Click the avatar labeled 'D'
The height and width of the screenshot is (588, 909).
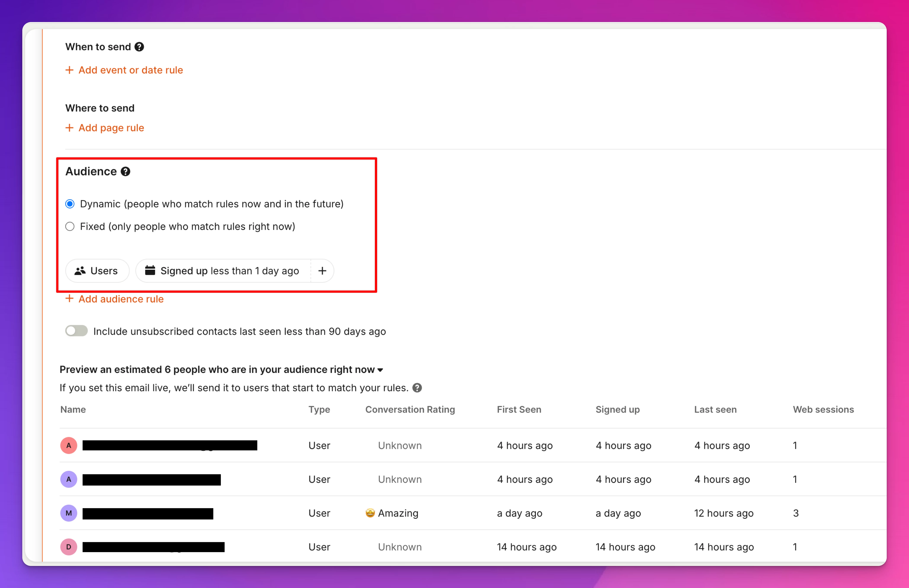(x=69, y=547)
